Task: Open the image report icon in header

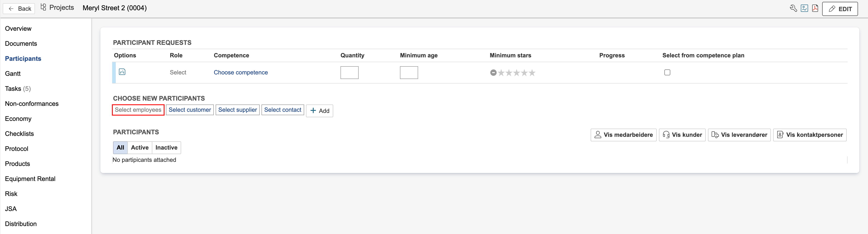Action: (x=804, y=8)
